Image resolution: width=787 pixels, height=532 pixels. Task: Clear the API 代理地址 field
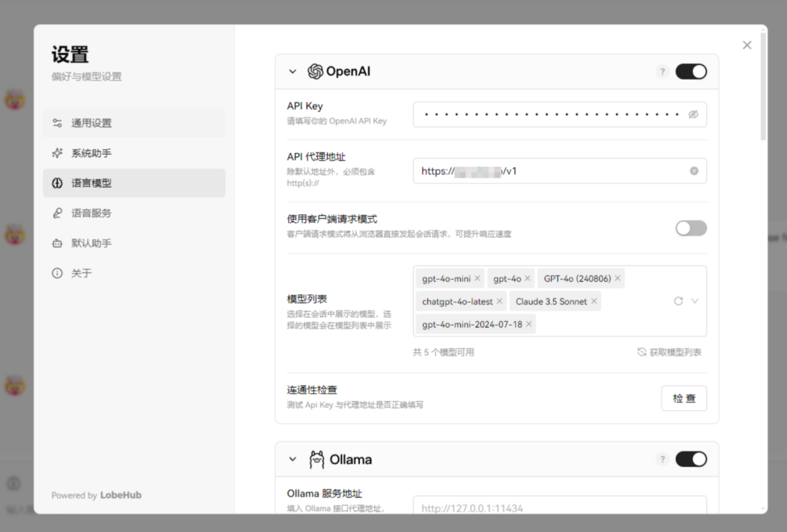[694, 171]
